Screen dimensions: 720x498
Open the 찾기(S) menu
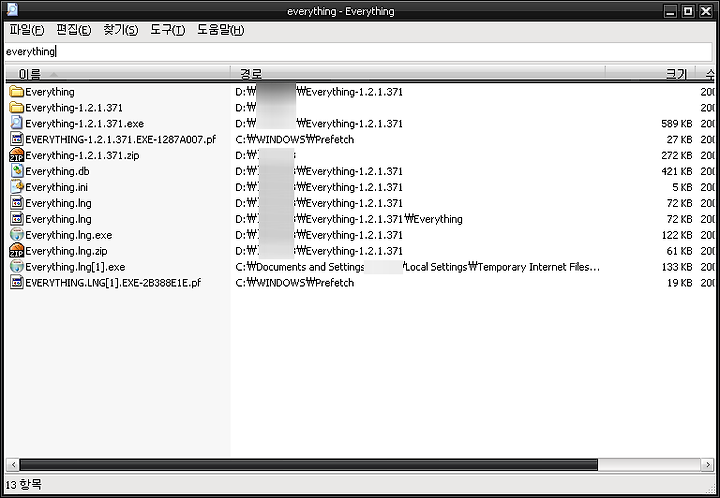pos(120,30)
